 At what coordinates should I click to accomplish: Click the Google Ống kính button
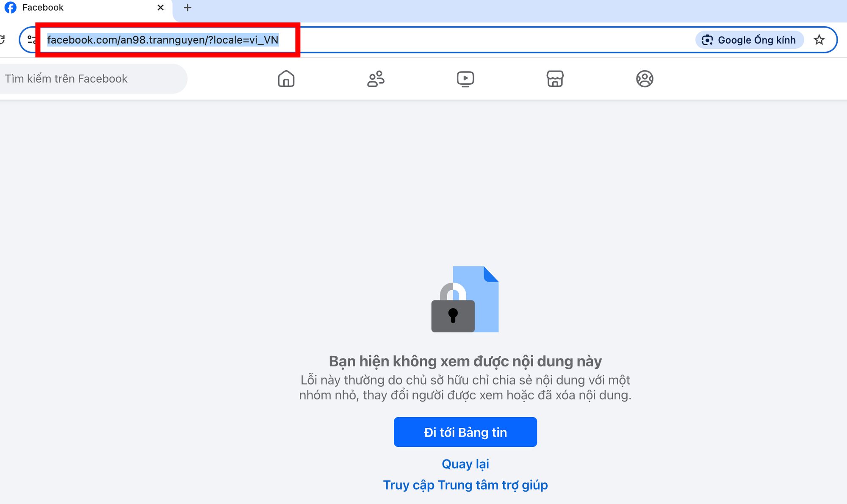pos(749,40)
